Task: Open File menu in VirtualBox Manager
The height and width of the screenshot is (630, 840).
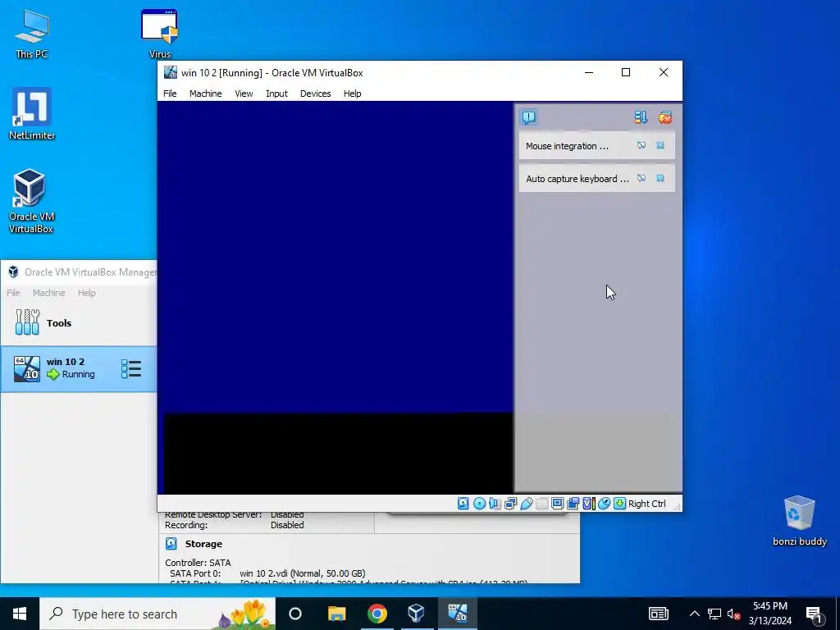Action: 13,293
